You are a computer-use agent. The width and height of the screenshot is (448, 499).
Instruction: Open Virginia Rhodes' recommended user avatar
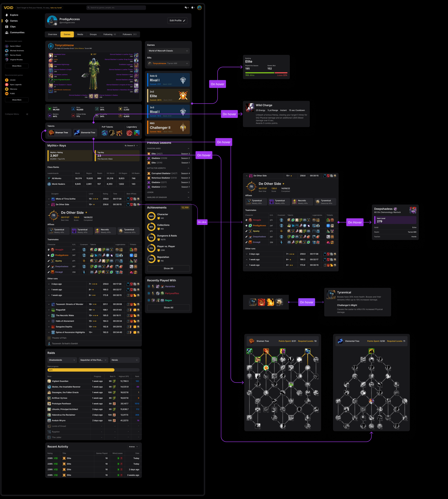[7, 60]
